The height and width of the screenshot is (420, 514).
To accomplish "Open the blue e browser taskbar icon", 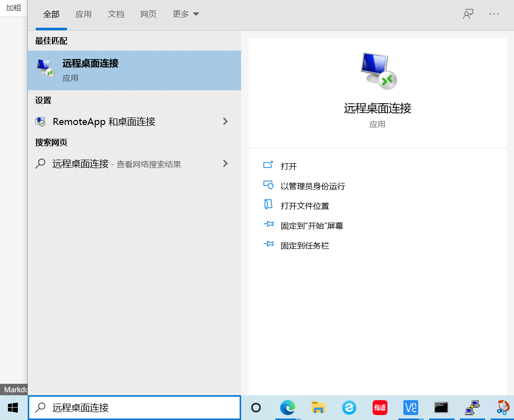I will pos(349,408).
